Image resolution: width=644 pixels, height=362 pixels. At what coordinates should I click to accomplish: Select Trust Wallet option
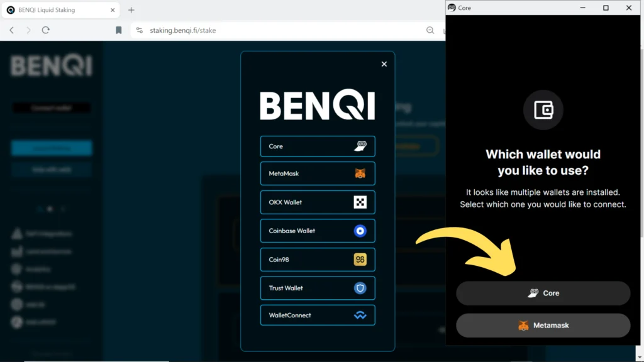(318, 288)
